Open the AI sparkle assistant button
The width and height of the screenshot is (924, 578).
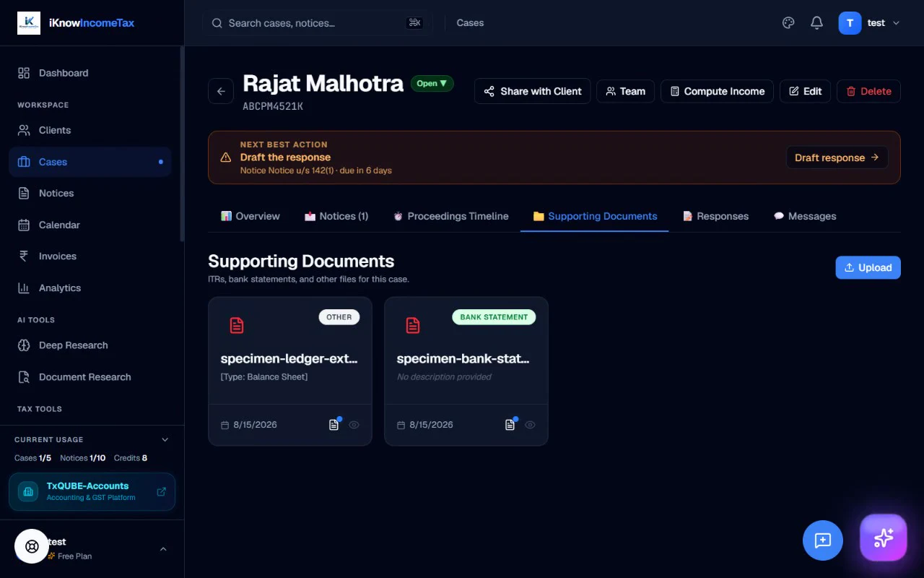[884, 538]
